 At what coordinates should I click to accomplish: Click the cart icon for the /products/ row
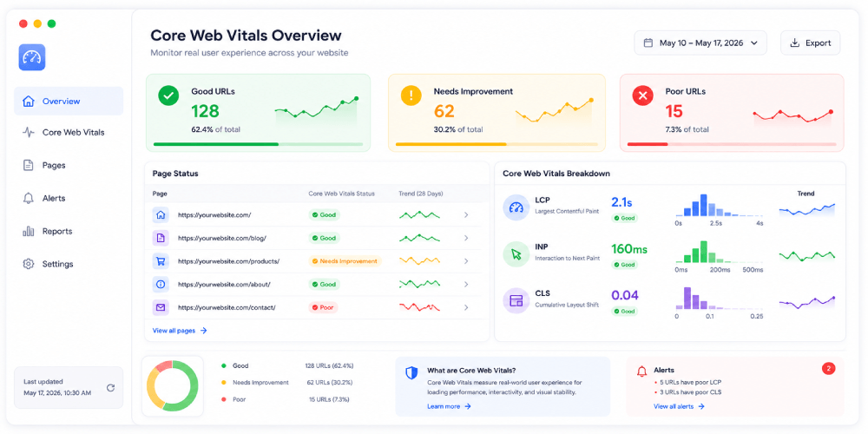coord(161,260)
